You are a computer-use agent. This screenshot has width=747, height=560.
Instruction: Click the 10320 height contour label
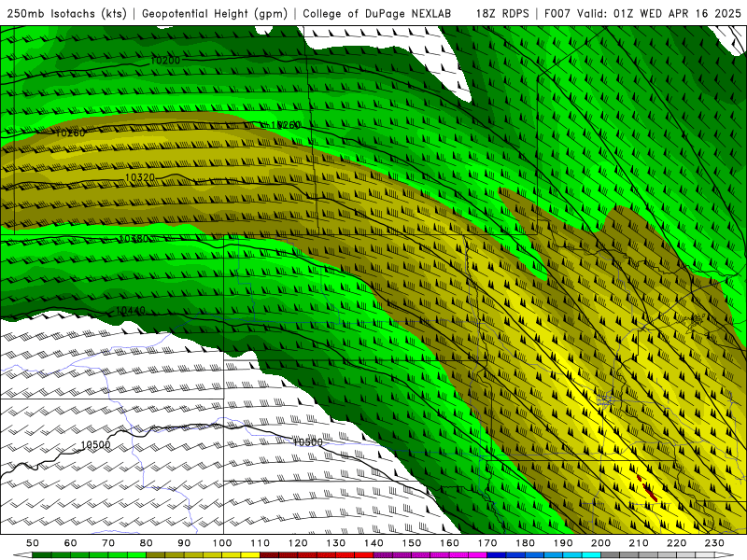pos(140,177)
